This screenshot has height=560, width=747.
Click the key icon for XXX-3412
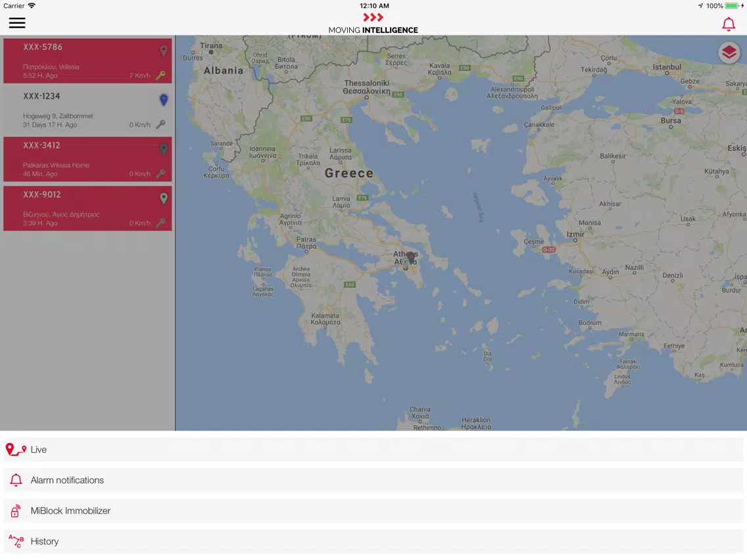tap(160, 174)
